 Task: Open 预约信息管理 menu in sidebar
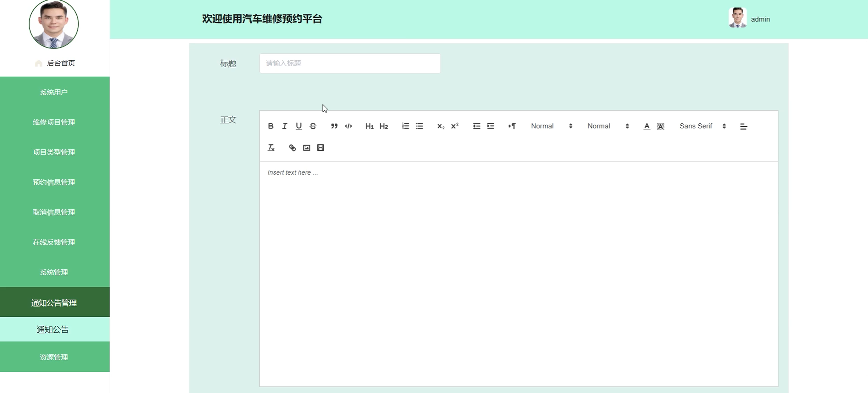pyautogui.click(x=54, y=182)
